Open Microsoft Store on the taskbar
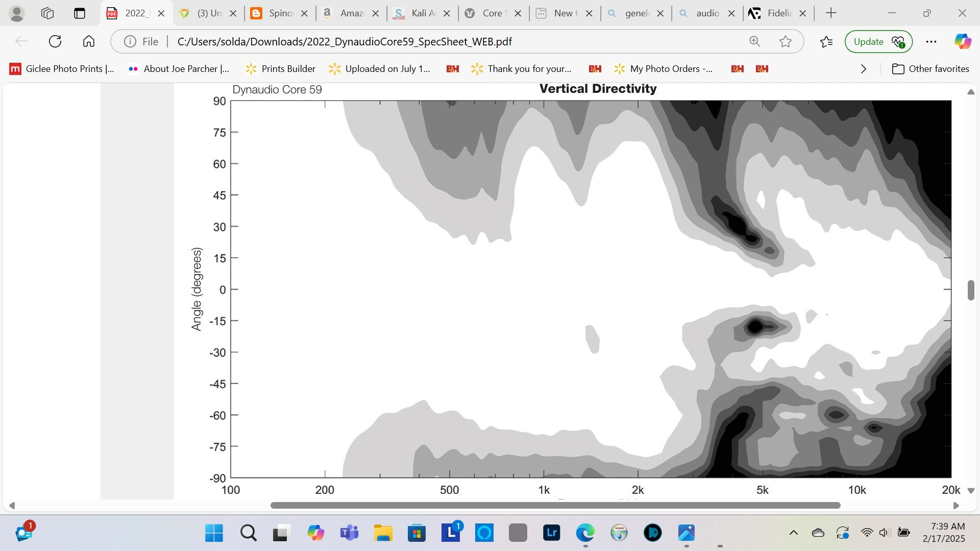 [x=416, y=533]
